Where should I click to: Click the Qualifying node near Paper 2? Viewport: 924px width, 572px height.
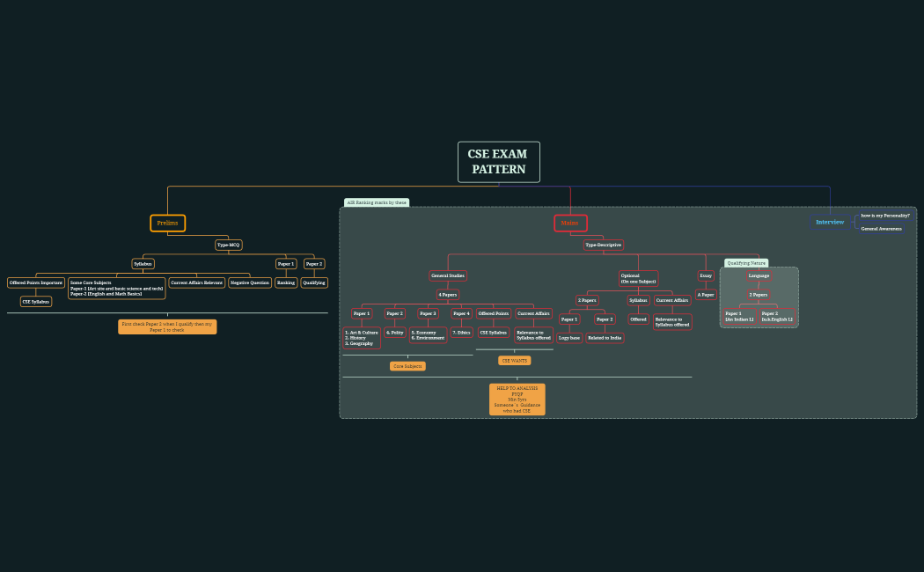313,282
